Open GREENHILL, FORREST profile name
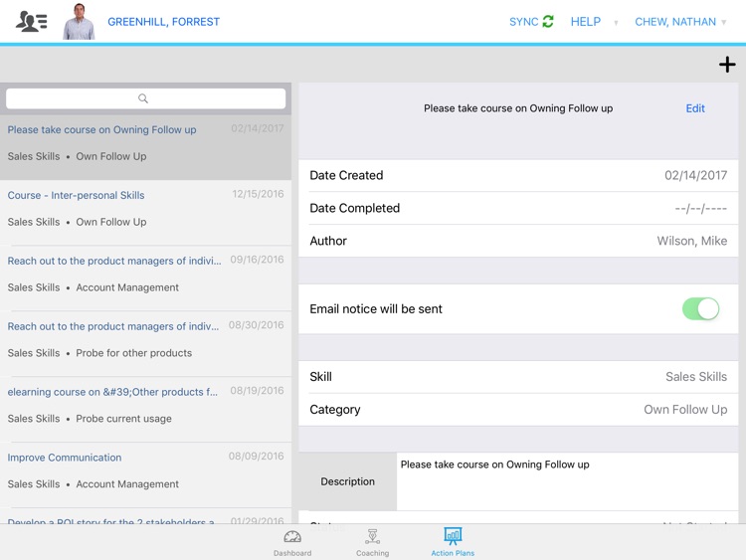 click(x=163, y=22)
